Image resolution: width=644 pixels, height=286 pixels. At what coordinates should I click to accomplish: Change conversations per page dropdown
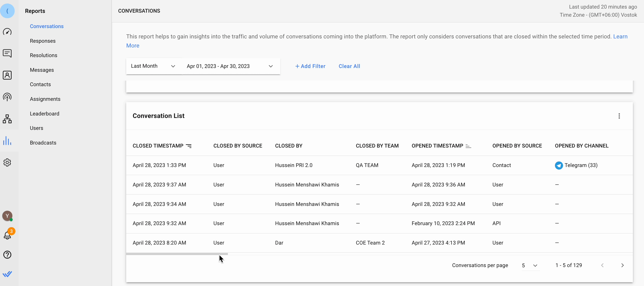point(530,265)
